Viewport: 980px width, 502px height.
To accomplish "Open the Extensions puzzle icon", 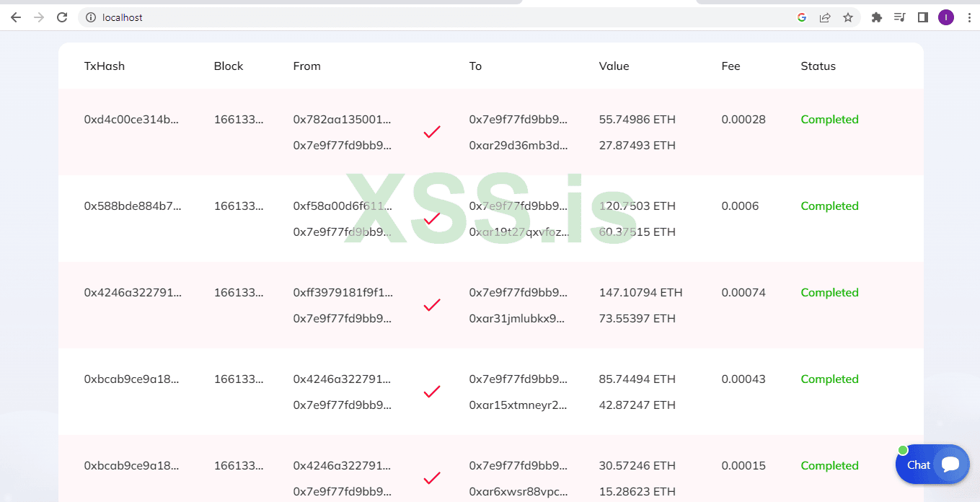I will (x=877, y=17).
